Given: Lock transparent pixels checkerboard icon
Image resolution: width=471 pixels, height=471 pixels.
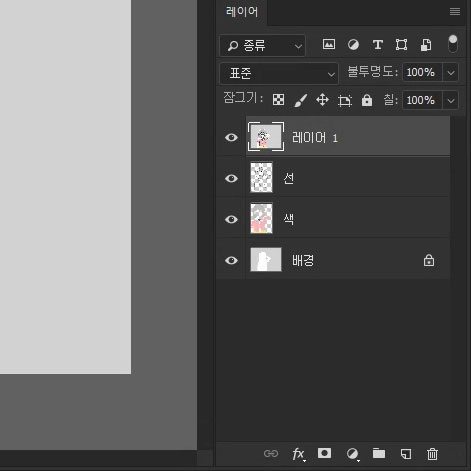Looking at the screenshot, I should click(278, 100).
